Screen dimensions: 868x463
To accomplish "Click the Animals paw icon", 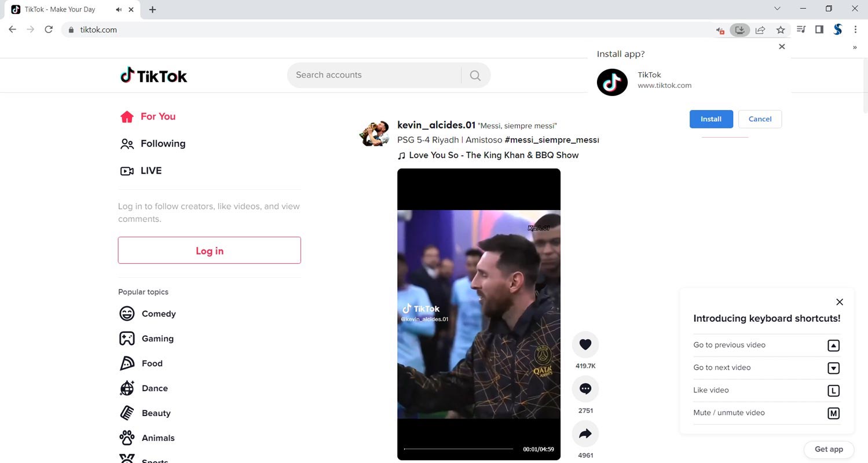I will click(127, 438).
